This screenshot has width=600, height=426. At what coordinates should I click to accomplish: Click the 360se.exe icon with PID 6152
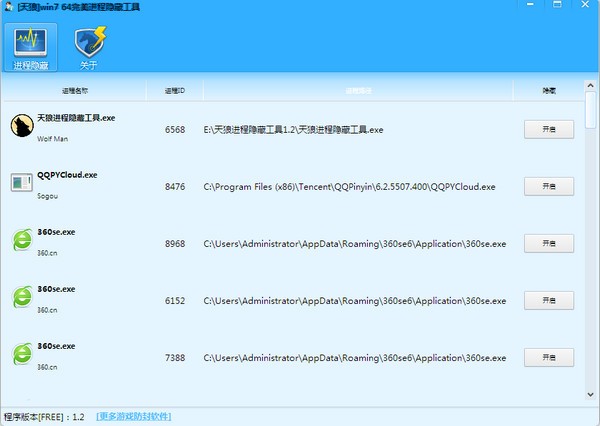point(23,297)
